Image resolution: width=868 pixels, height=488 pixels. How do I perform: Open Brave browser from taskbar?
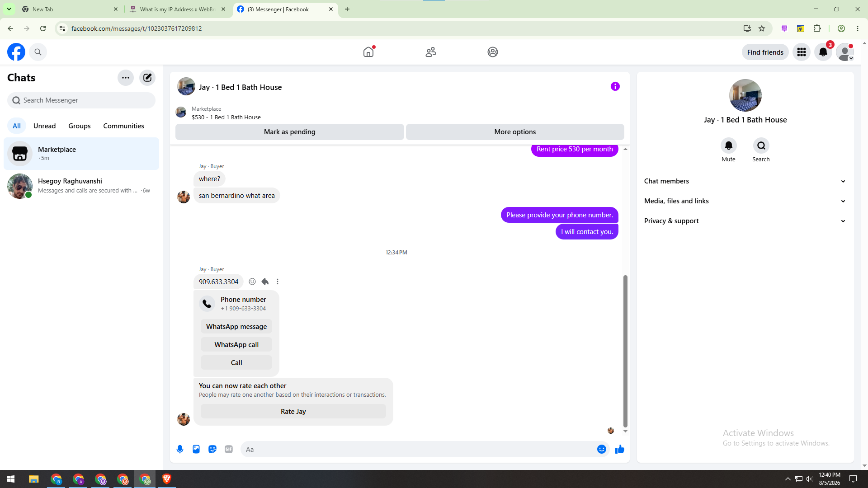coord(167,479)
